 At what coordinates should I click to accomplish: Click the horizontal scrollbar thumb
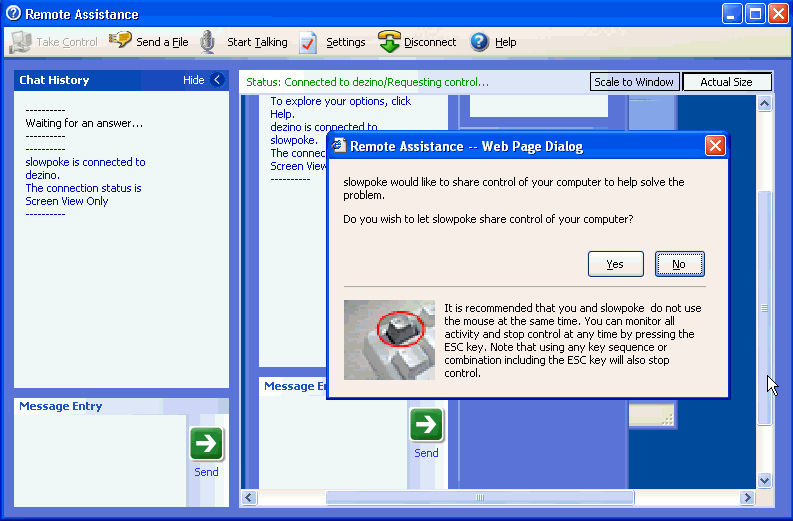pos(479,498)
